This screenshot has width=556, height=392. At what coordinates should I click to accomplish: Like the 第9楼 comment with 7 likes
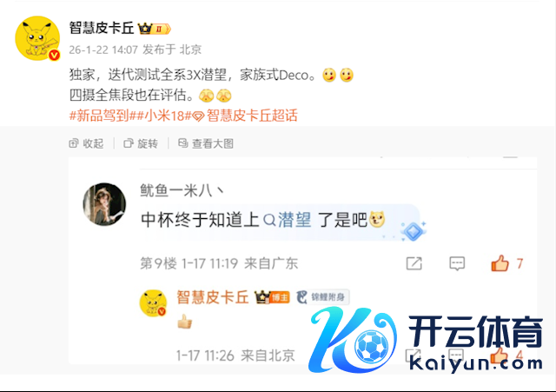pos(506,263)
